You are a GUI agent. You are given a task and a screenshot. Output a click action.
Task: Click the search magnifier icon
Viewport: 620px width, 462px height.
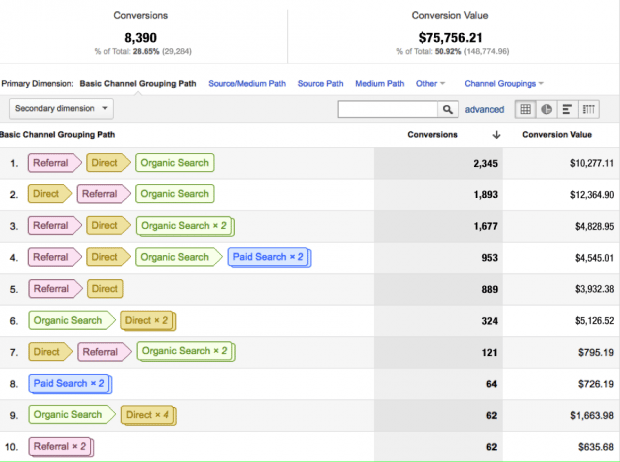[x=447, y=109]
